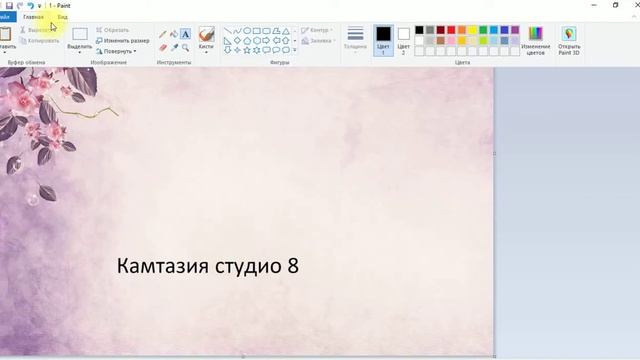Activate Color 1 (Цвет 1) box
640x360 pixels.
click(x=383, y=40)
